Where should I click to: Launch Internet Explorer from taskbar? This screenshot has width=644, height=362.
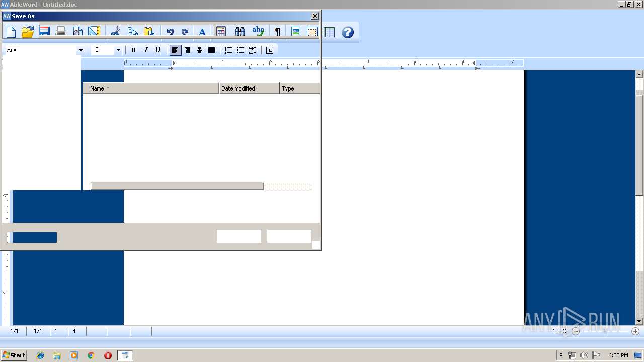click(x=40, y=355)
